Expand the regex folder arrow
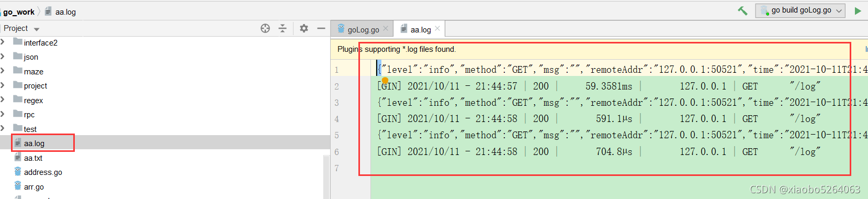 [3, 99]
